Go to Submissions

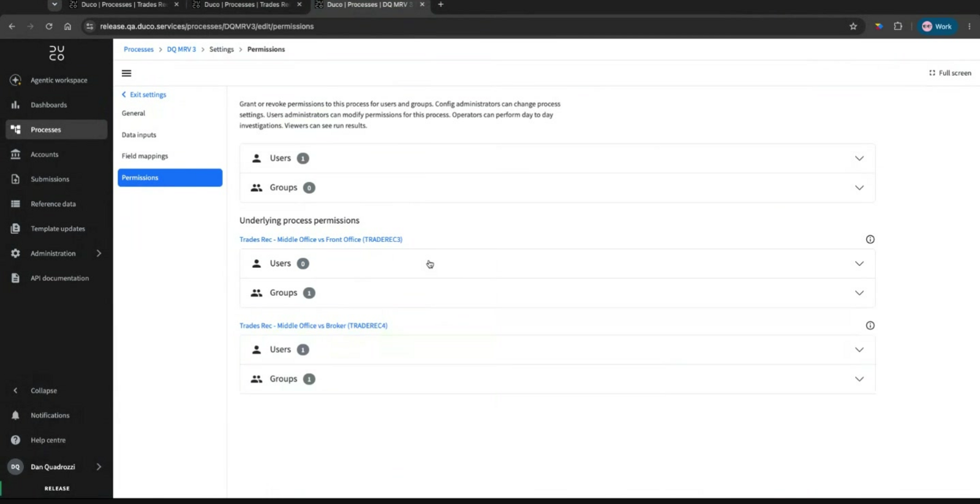[x=56, y=179]
